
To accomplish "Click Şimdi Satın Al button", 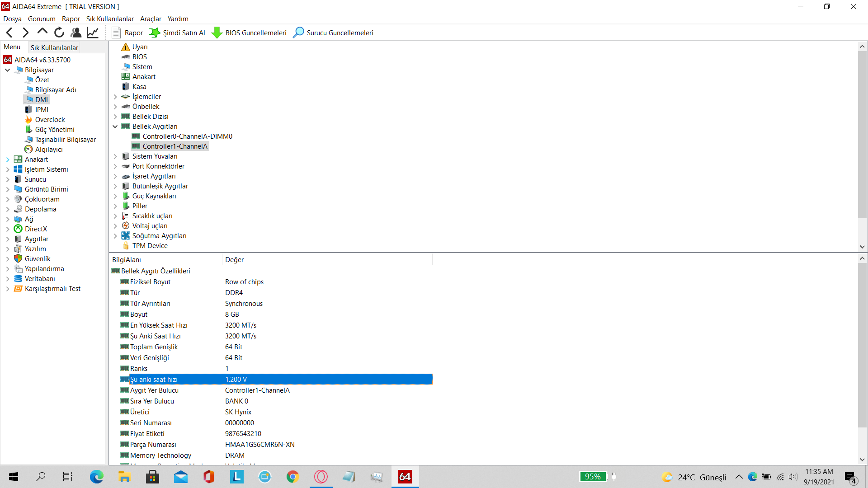I will coord(177,33).
